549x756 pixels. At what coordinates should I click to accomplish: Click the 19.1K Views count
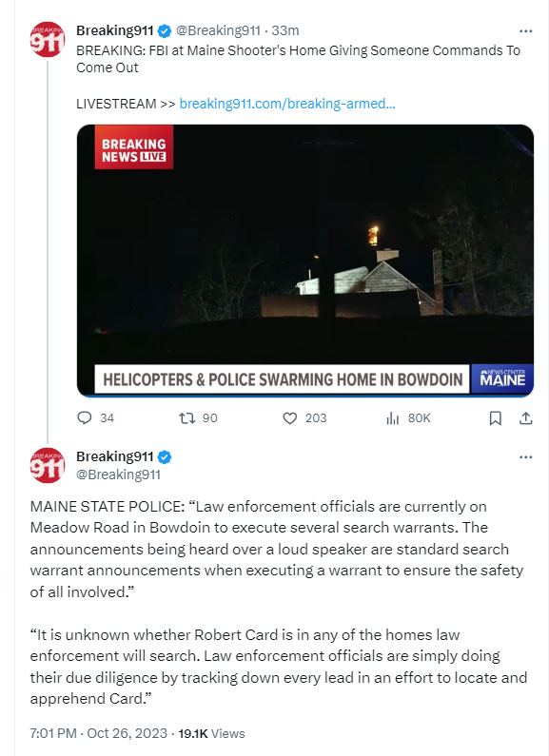pyautogui.click(x=212, y=733)
